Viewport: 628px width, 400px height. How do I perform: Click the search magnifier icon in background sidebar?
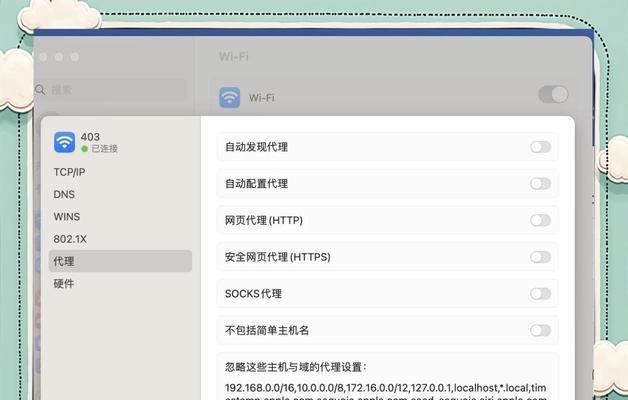(x=40, y=90)
